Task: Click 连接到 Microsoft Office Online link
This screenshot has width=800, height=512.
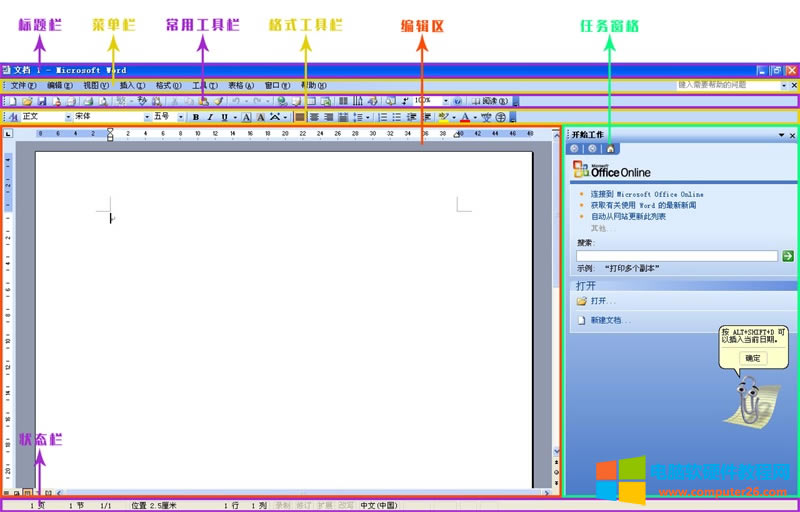Action: pos(647,194)
